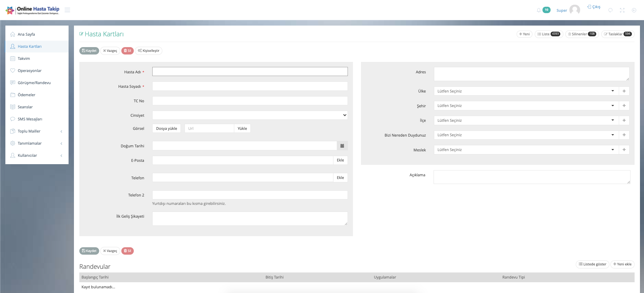Screen dimensions: 644x293
Task: Open the Bizi Nereden Duydunuz dropdown
Action: [526, 135]
